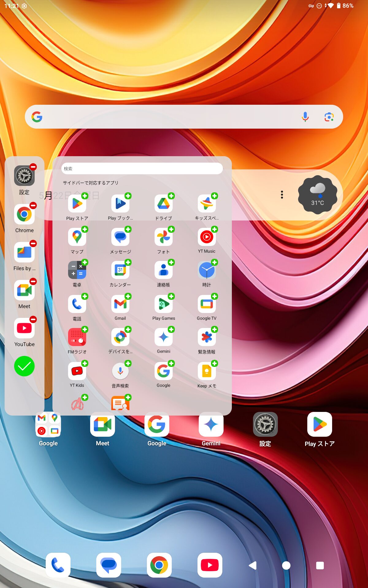Open the three-dot widget overflow menu
368x588 pixels.
click(282, 195)
